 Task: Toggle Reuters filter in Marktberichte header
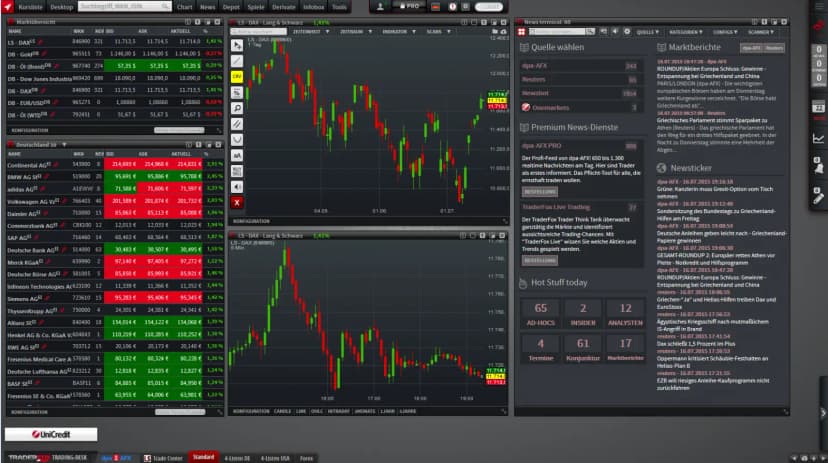tap(774, 48)
